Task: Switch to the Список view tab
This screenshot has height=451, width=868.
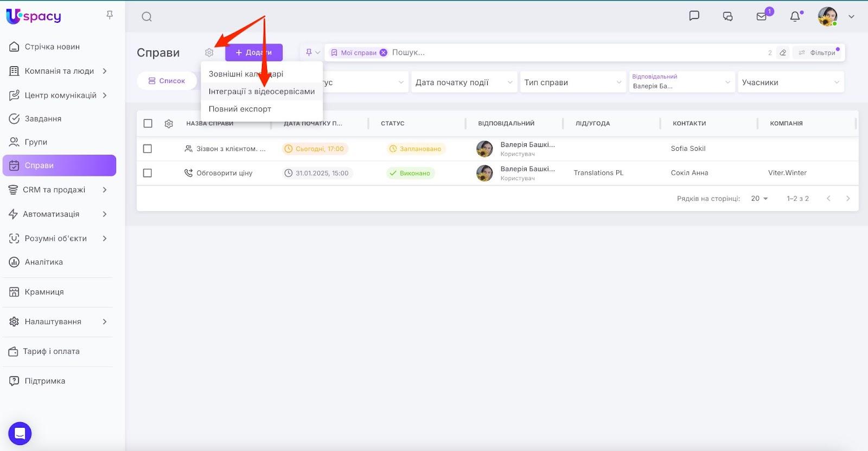Action: point(167,81)
